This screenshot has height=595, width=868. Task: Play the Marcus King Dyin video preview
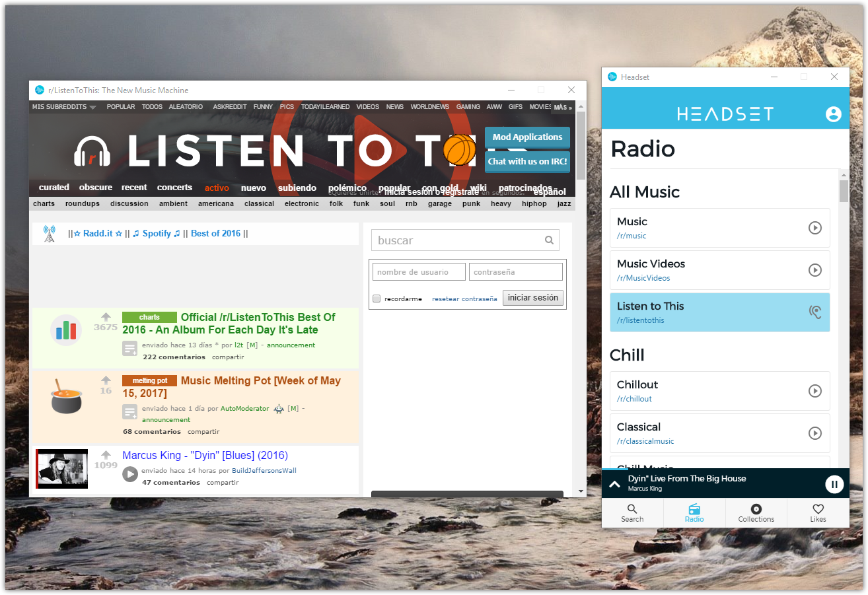pos(130,474)
